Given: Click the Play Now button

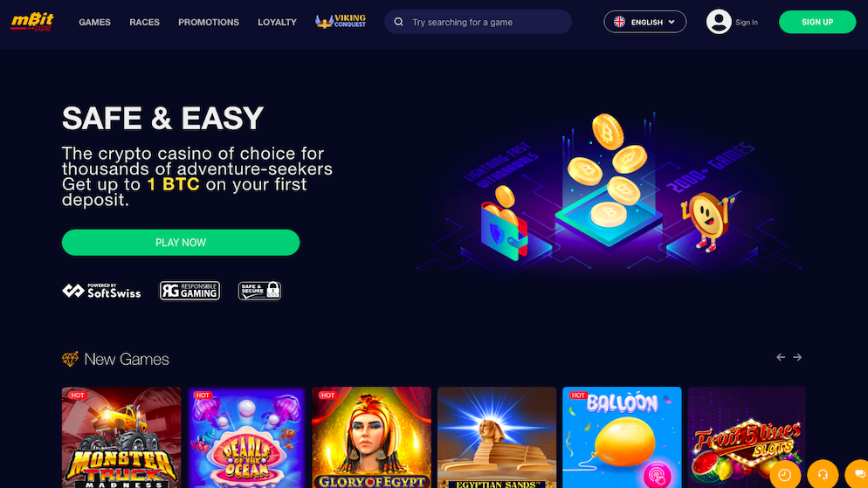Looking at the screenshot, I should [181, 243].
